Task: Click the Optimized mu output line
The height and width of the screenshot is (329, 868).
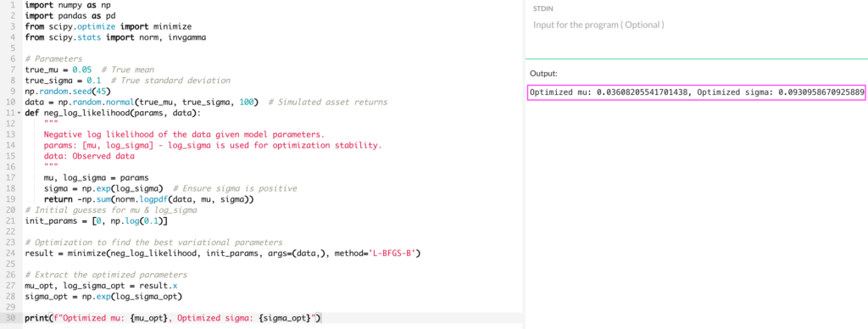Action: tap(696, 92)
